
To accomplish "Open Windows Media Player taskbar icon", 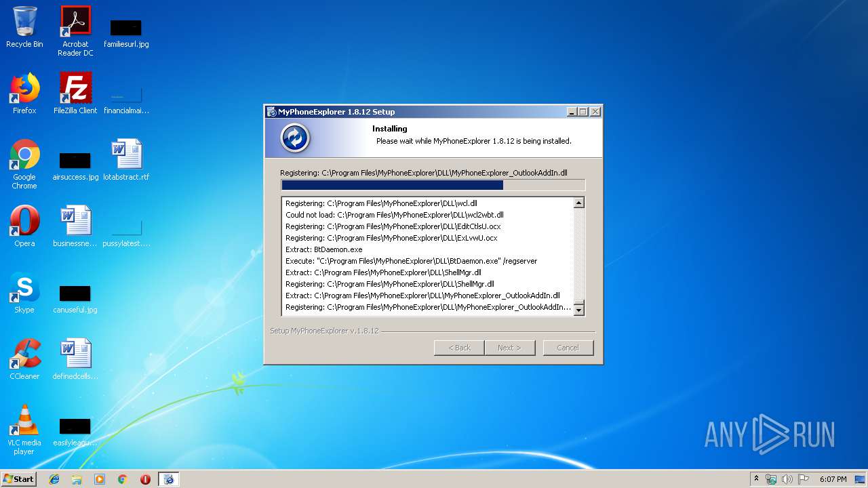I will pos(100,479).
